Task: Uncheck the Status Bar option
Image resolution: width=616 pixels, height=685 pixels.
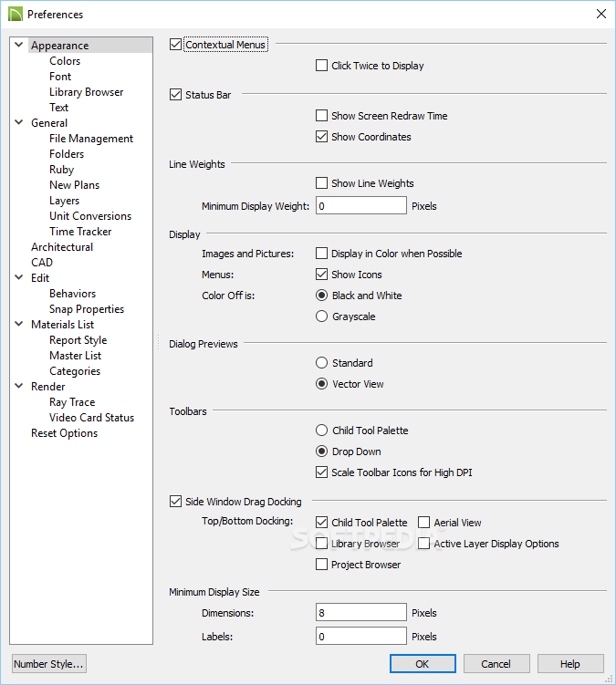Action: pyautogui.click(x=175, y=95)
